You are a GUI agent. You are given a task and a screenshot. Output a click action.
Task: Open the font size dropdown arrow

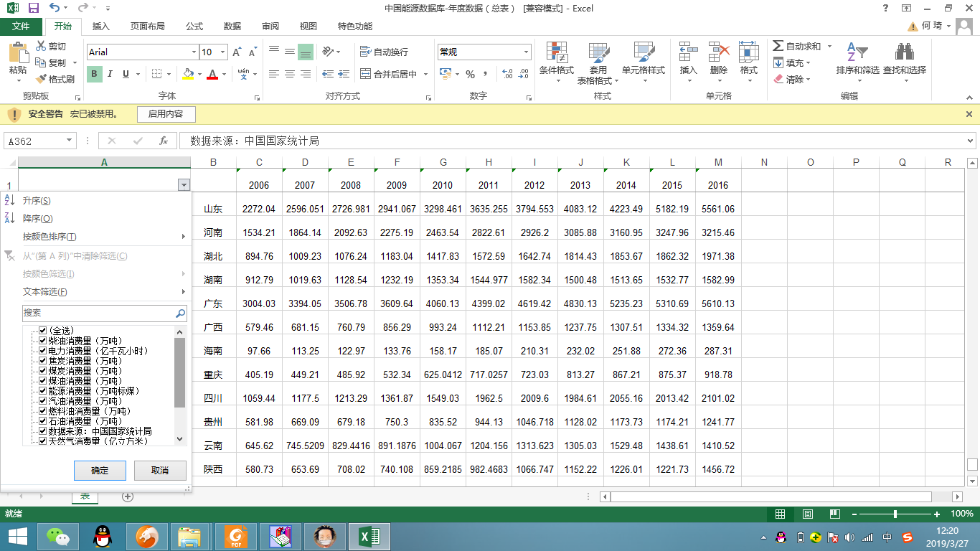223,52
